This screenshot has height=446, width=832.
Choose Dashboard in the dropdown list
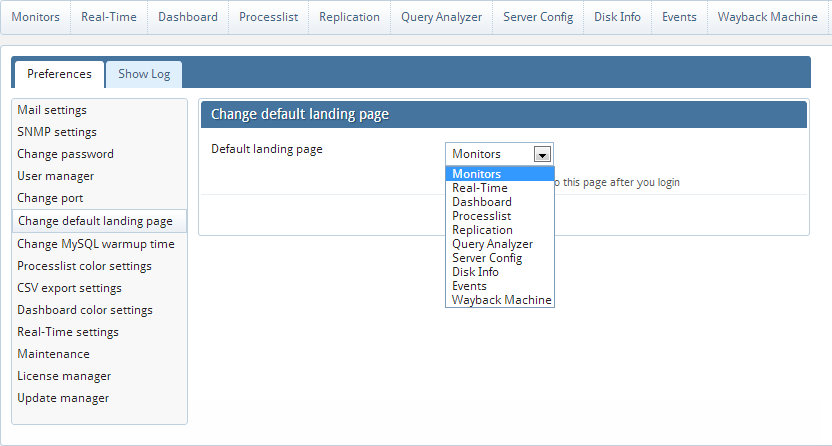pos(500,202)
